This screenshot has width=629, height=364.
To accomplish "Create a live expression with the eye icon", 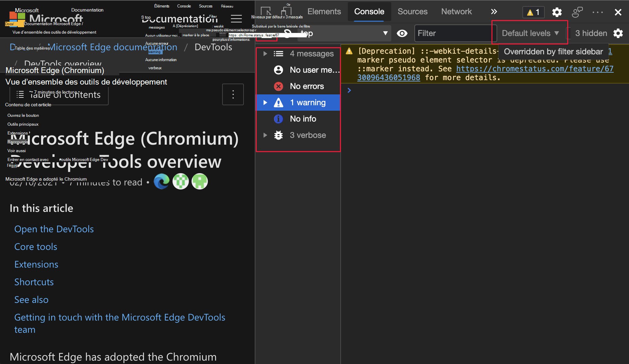I will (x=402, y=33).
